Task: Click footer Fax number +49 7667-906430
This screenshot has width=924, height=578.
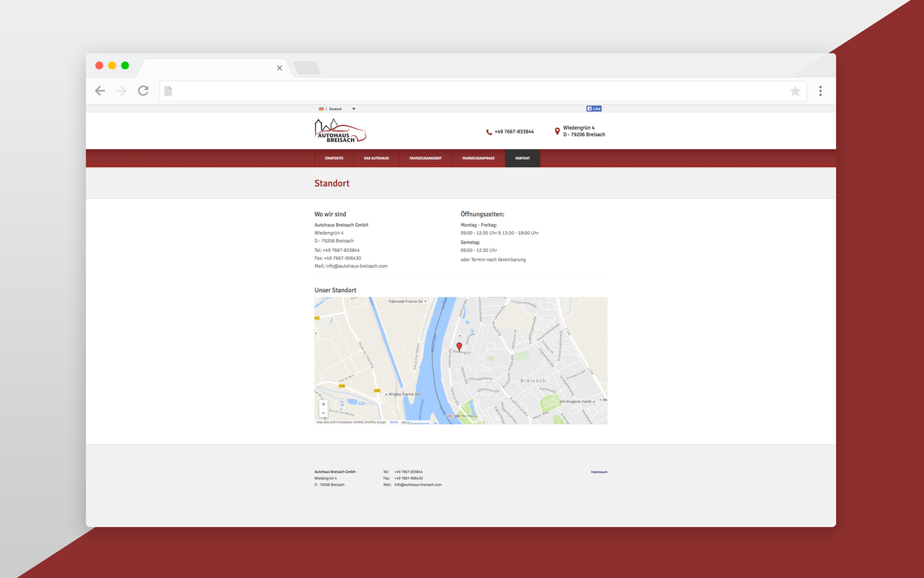Action: tap(409, 478)
